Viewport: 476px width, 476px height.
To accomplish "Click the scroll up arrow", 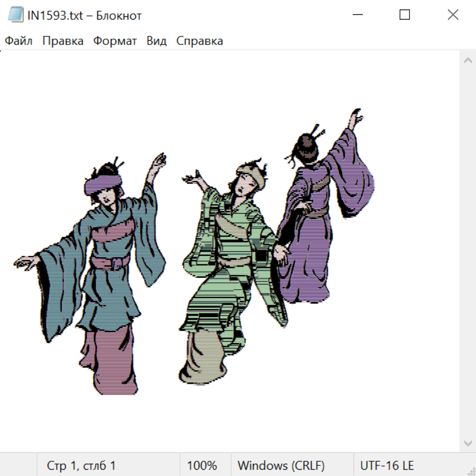I will click(468, 61).
